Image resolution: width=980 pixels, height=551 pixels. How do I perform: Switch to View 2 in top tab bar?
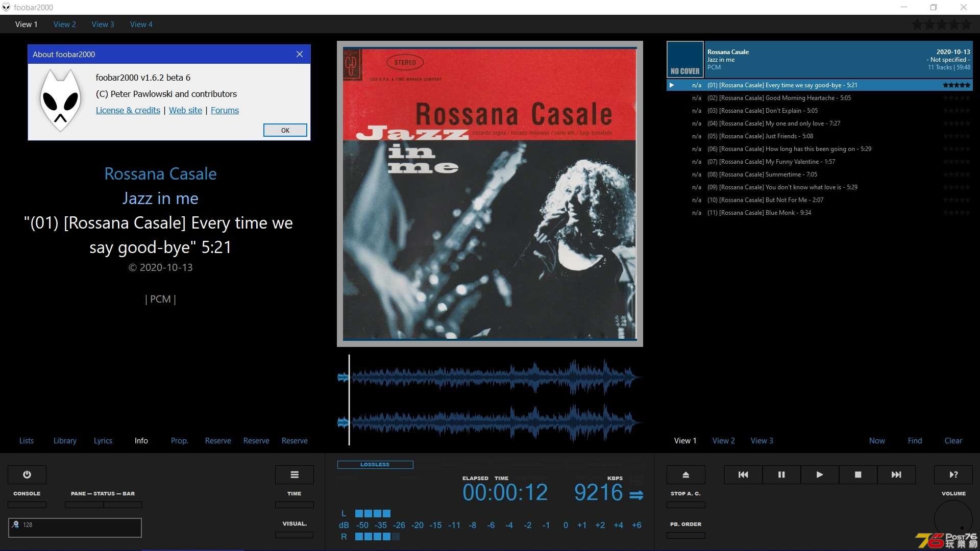(64, 24)
